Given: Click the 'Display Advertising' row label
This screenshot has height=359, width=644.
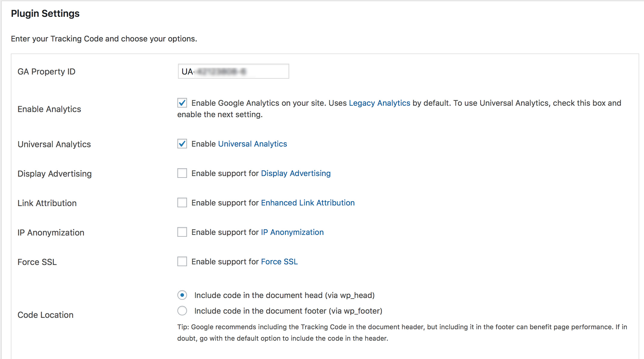Looking at the screenshot, I should (55, 174).
